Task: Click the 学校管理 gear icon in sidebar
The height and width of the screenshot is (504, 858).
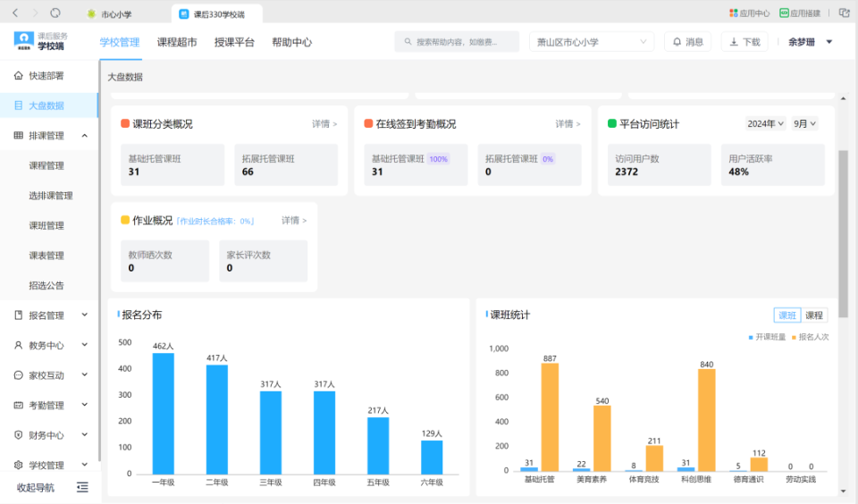Action: (18, 466)
